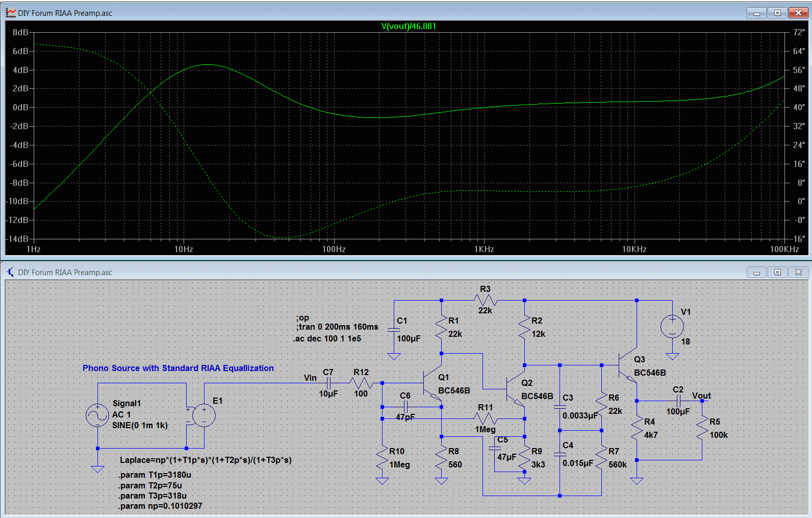Click the 0° phase axis label
Viewport: 812px width, 518px height.
click(x=801, y=201)
